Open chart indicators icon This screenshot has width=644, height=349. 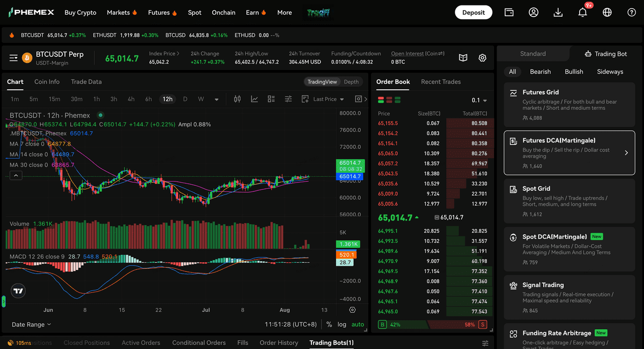(255, 99)
